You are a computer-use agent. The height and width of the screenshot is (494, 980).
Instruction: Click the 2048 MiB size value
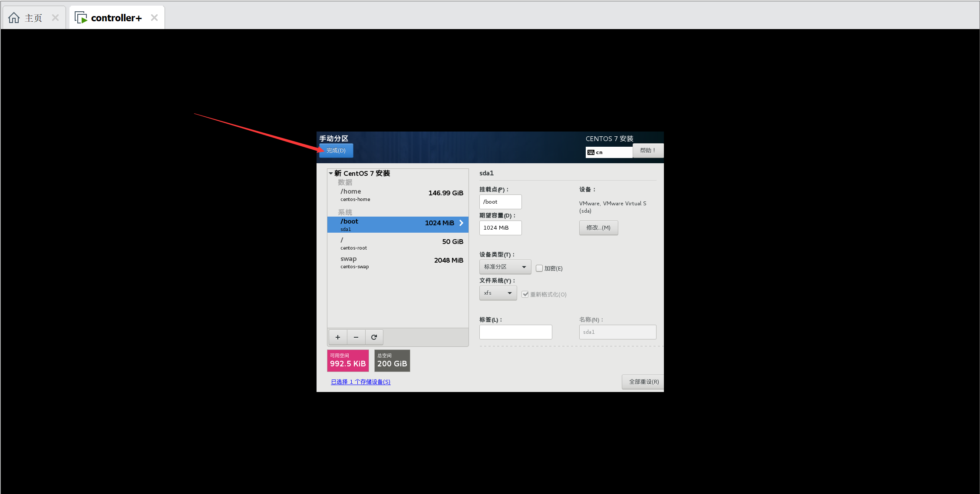[x=449, y=260]
